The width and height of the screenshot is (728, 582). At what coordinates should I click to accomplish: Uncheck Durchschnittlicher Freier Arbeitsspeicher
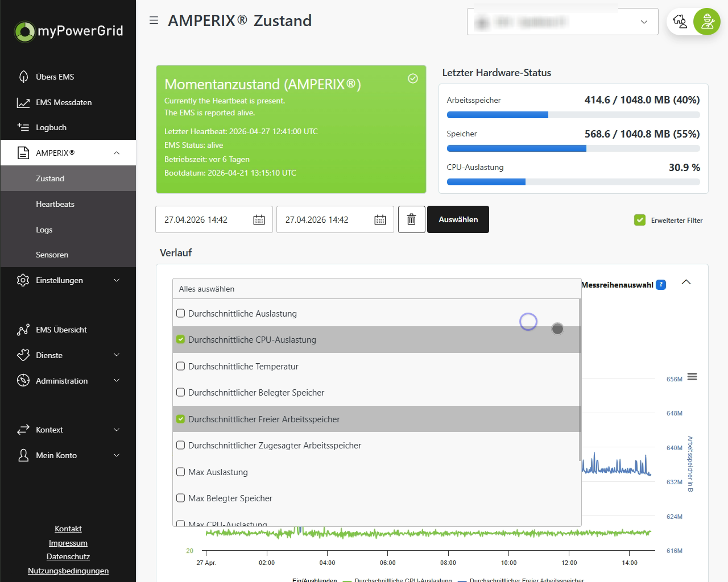click(x=181, y=419)
